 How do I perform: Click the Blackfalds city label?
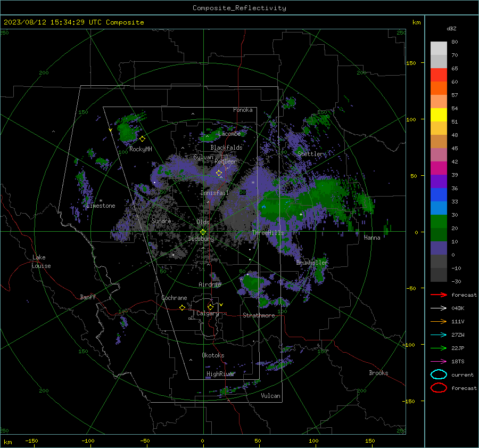click(226, 148)
